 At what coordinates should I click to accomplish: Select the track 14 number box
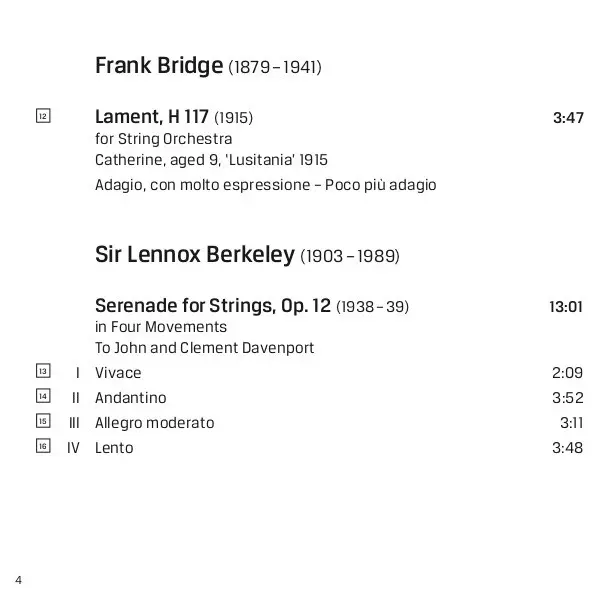[x=43, y=396]
